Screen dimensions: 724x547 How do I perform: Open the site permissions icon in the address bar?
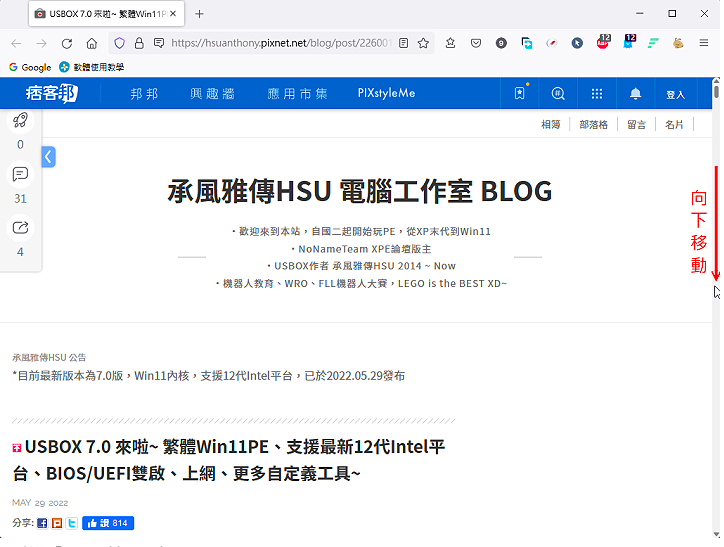tap(159, 43)
